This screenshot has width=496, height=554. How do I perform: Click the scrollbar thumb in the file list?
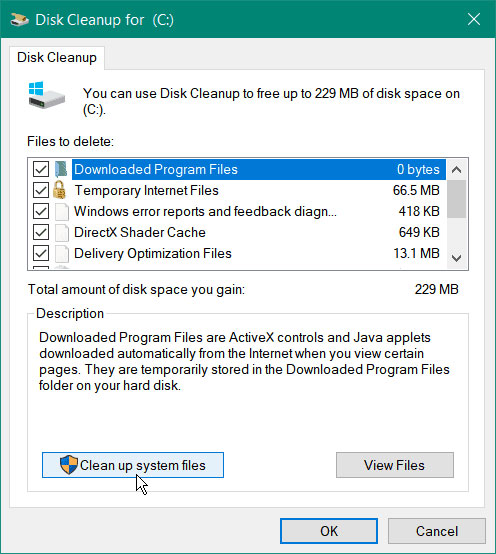pyautogui.click(x=456, y=199)
